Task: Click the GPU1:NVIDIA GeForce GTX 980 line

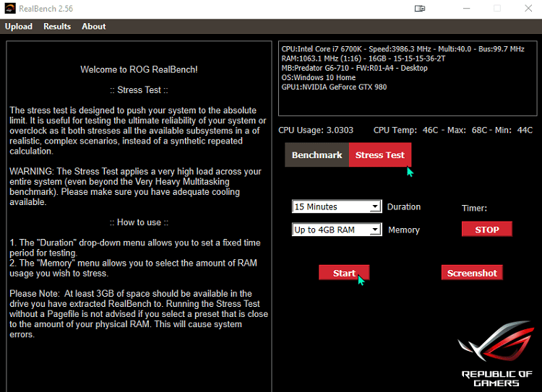Action: pos(334,87)
